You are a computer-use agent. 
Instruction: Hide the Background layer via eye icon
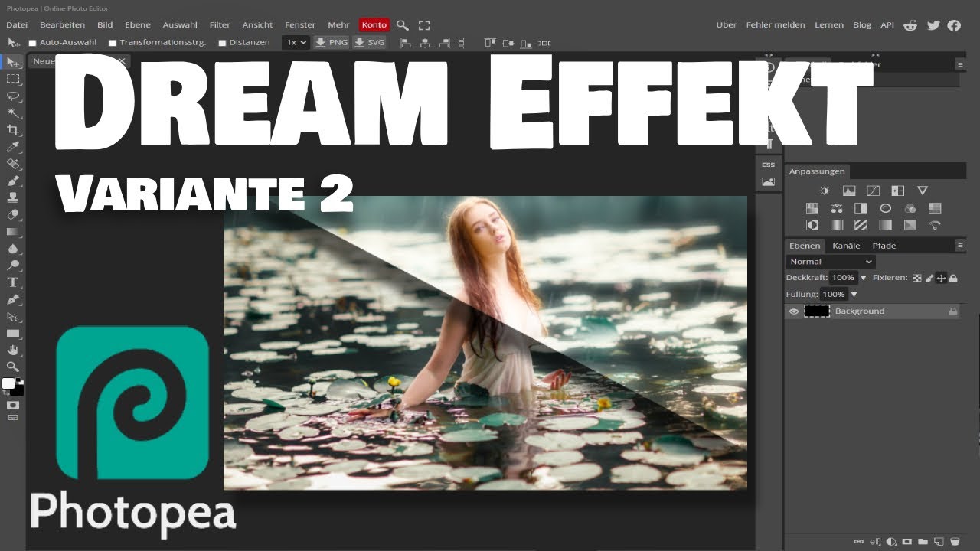click(x=794, y=311)
